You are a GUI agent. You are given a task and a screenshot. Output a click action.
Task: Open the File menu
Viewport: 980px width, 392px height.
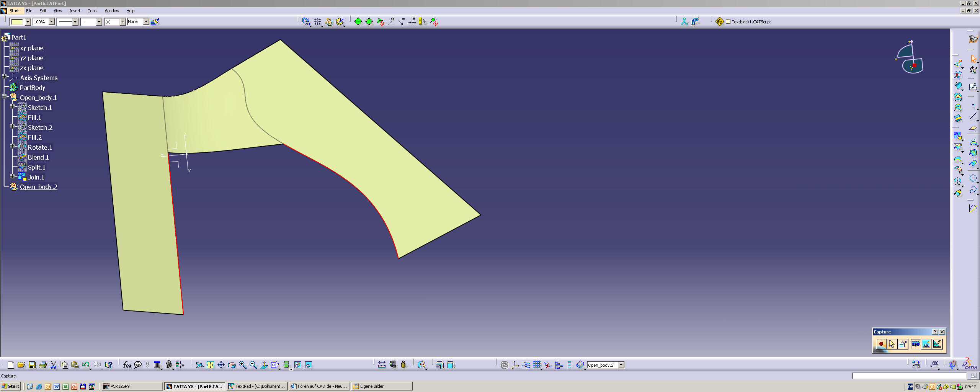29,11
